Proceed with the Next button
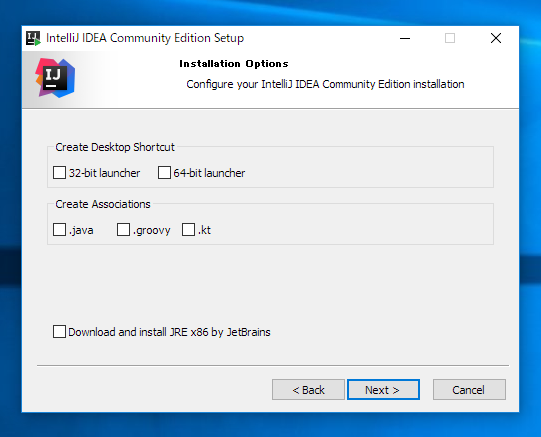This screenshot has height=437, width=541. 383,390
